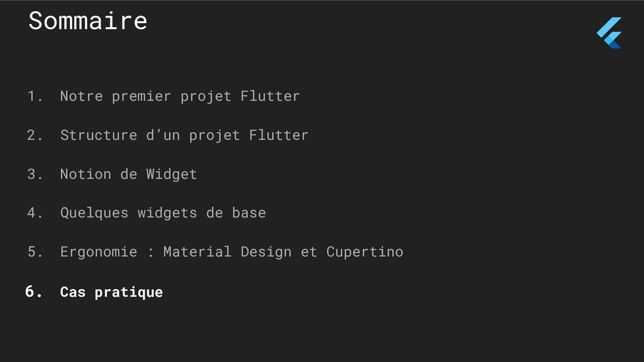Open the "Notion de Widget" entry
This screenshot has height=362, width=644.
pos(128,175)
